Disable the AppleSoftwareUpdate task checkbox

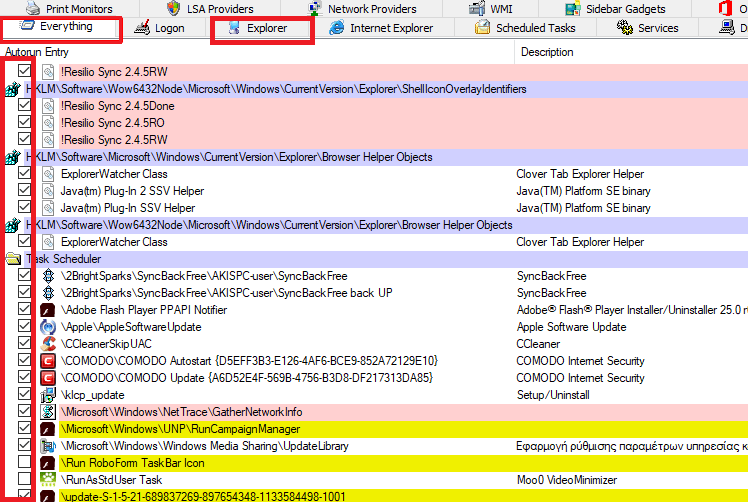click(x=24, y=326)
